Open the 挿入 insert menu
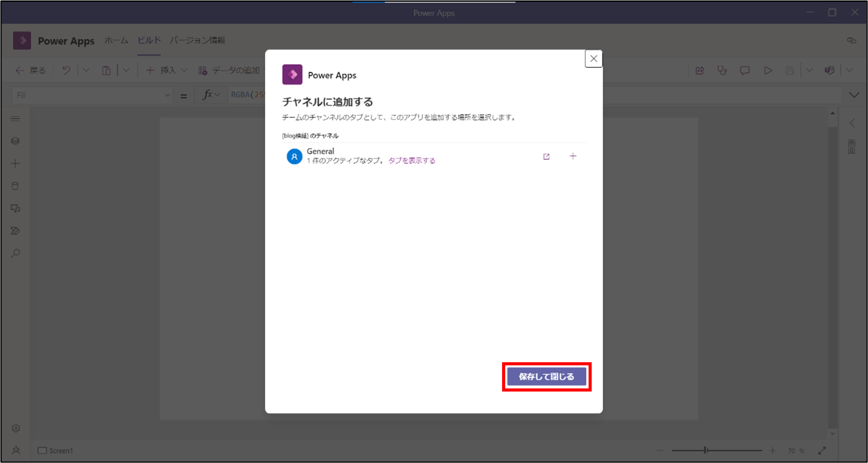868x463 pixels. tap(167, 70)
